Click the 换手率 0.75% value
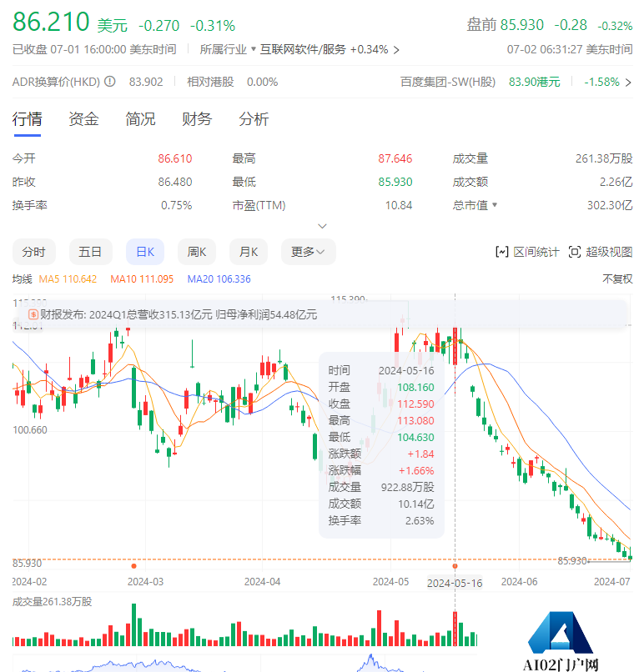644x672 pixels. [176, 205]
